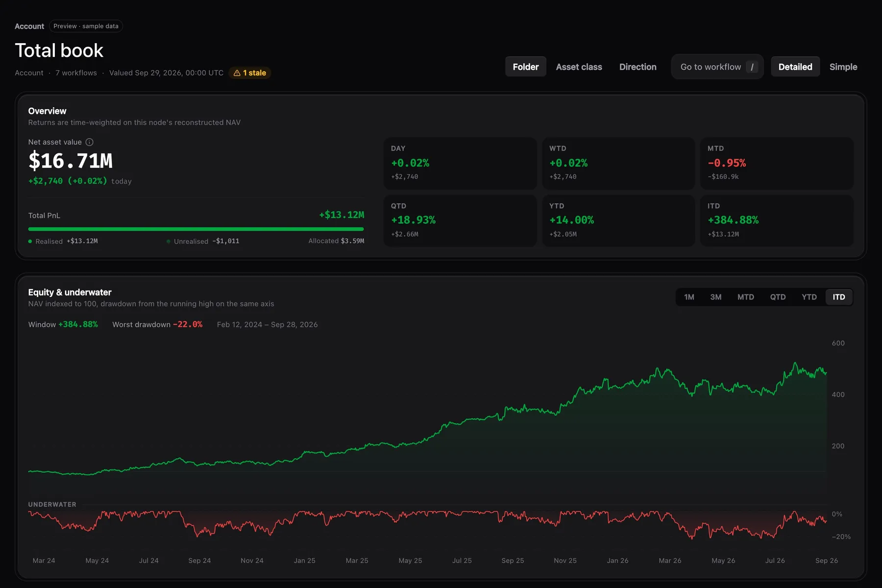Click the $16.71M net asset value
The width and height of the screenshot is (882, 588).
71,161
